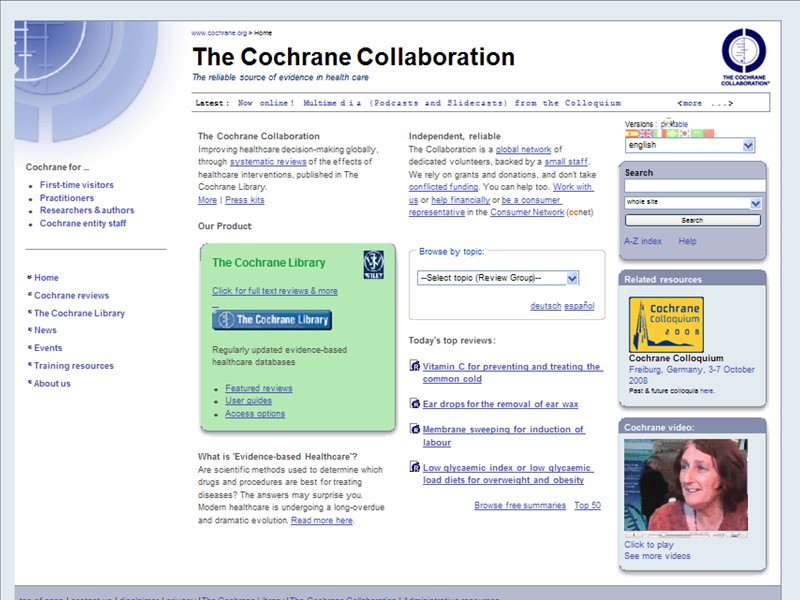Click the Practitioners link
This screenshot has width=800, height=600.
(x=67, y=198)
